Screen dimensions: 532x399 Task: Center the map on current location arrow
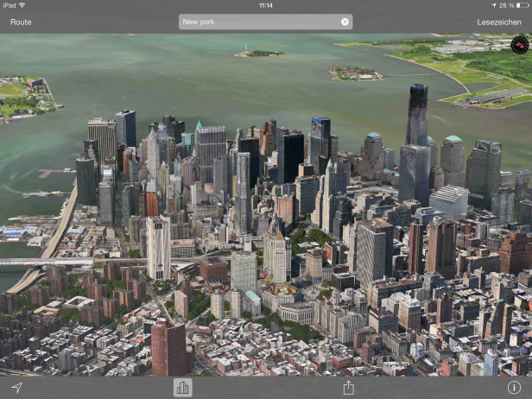click(16, 388)
